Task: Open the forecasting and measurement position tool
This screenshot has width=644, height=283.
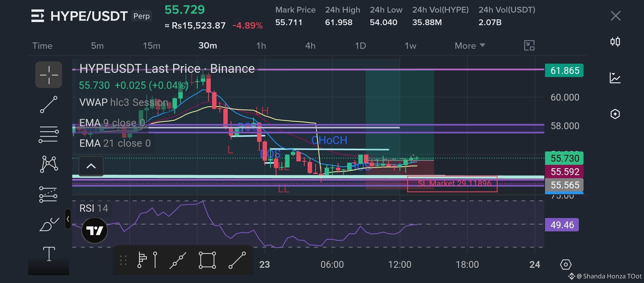Action: 48,194
